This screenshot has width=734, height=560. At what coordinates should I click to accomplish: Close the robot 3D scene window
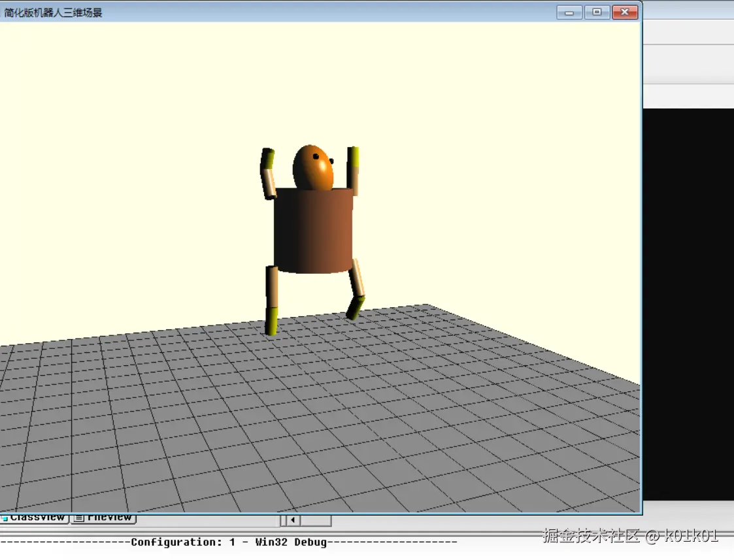(625, 12)
